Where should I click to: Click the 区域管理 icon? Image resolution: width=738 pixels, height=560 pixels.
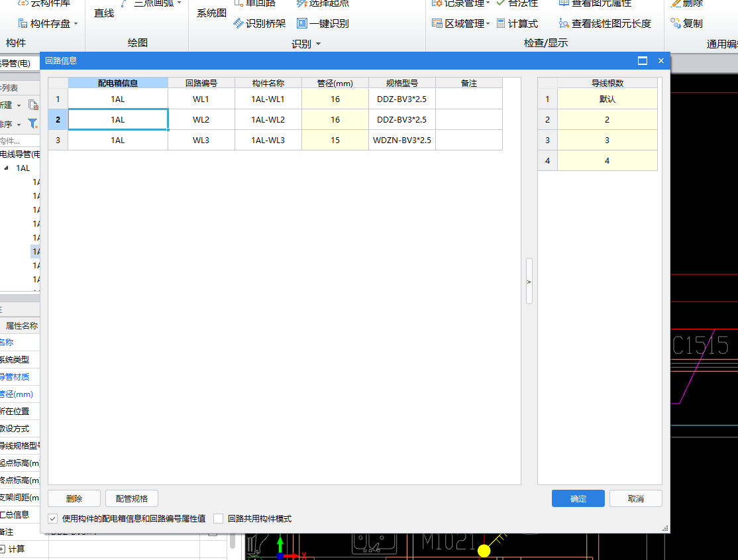(437, 23)
